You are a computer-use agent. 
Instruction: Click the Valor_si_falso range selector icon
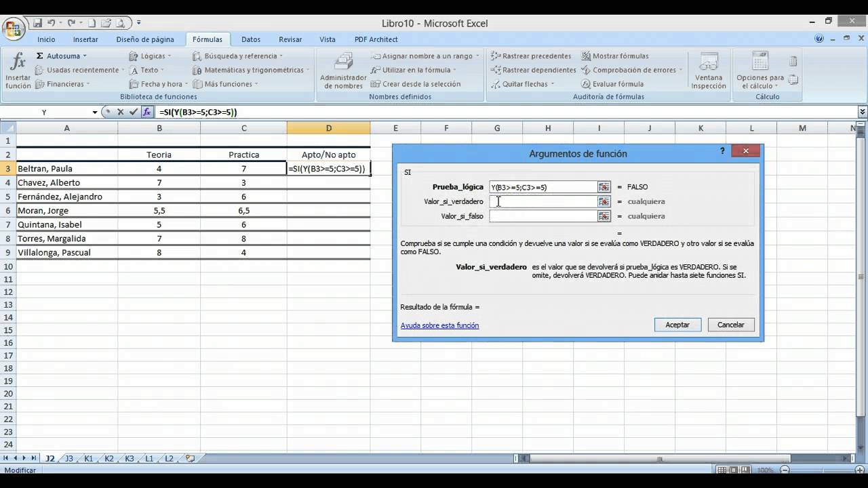[x=604, y=216]
